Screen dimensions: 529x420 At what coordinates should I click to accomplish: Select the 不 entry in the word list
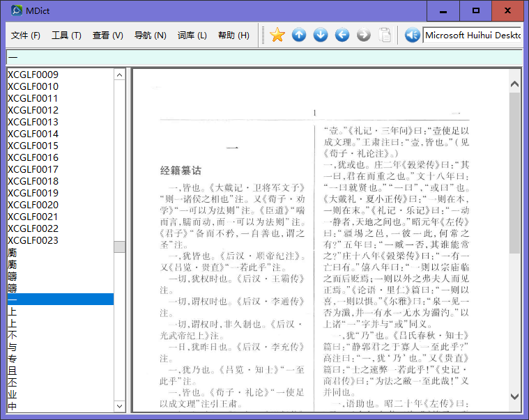coord(13,335)
